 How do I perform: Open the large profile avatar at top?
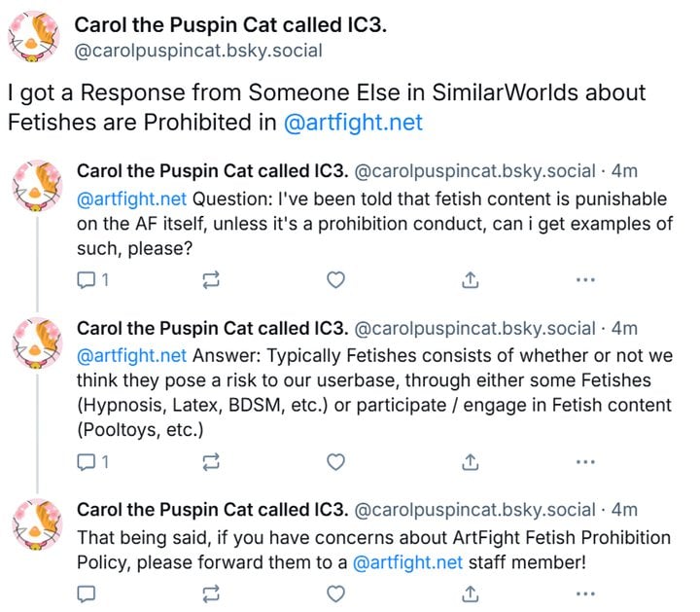[34, 37]
